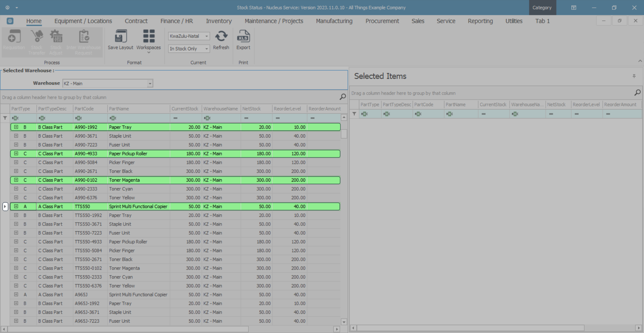Image resolution: width=644 pixels, height=333 pixels.
Task: Open the Procurement ribbon tab
Action: (x=382, y=21)
